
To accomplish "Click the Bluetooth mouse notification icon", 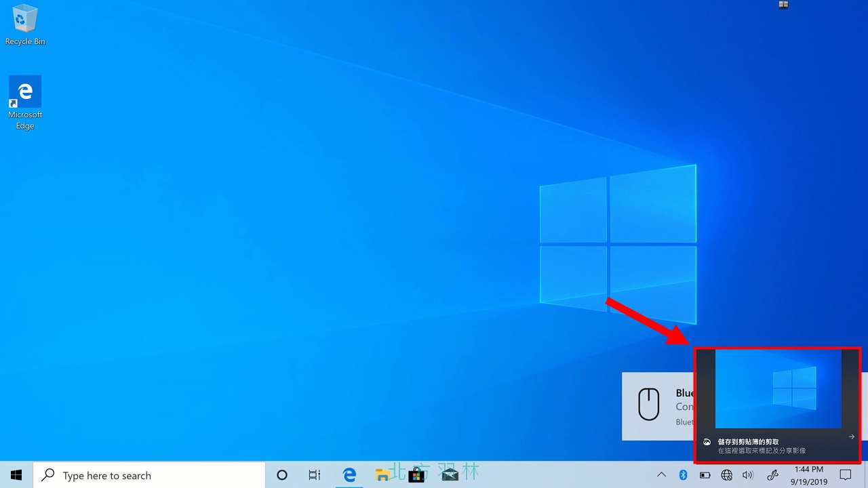I will [x=649, y=404].
